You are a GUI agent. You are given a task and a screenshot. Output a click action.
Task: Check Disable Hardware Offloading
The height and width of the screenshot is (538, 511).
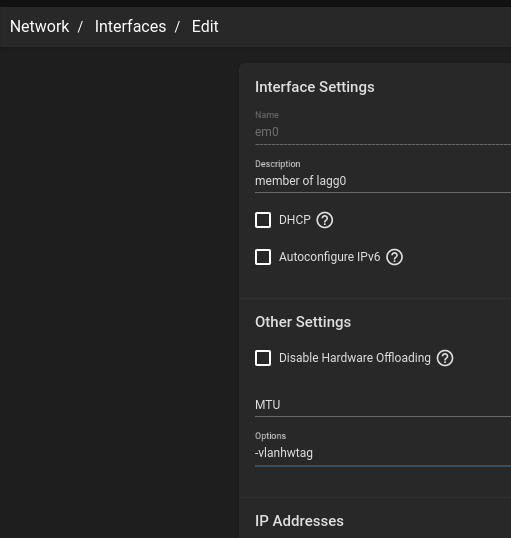click(x=263, y=358)
